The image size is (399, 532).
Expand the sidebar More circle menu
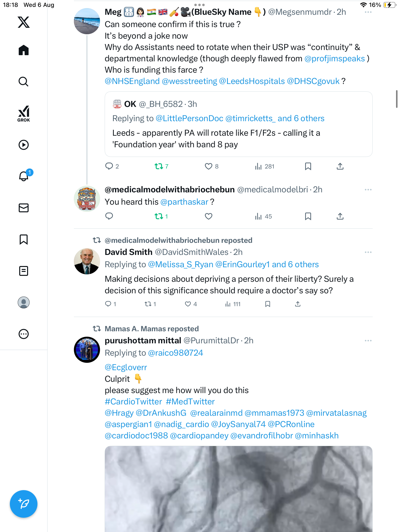24,334
